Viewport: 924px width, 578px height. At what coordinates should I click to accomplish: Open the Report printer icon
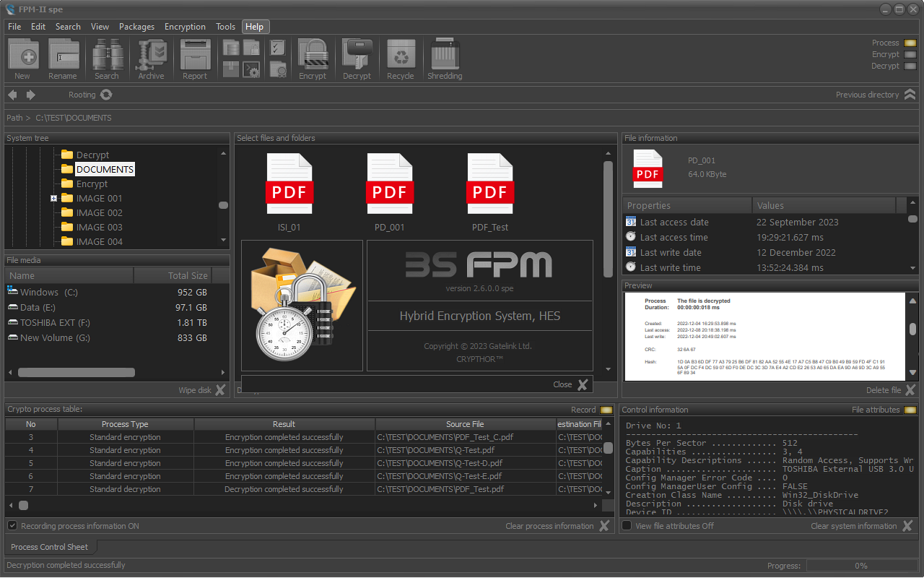coord(196,54)
